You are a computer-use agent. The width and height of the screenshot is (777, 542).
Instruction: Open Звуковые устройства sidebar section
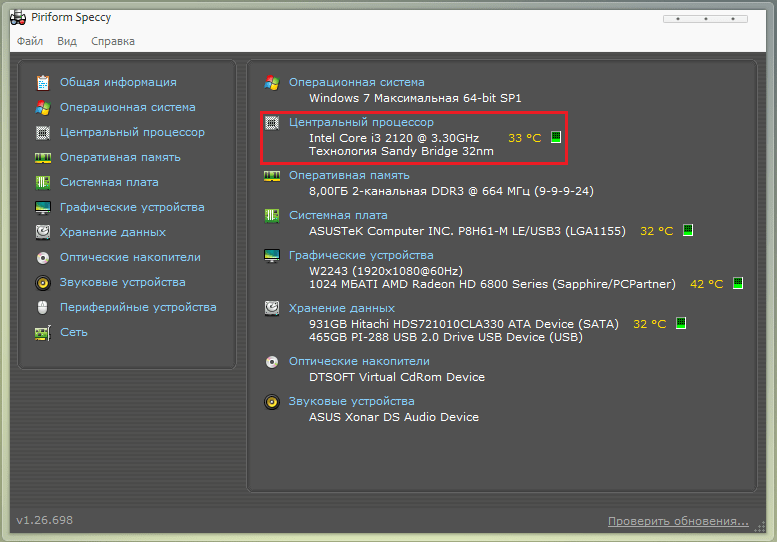(x=122, y=282)
